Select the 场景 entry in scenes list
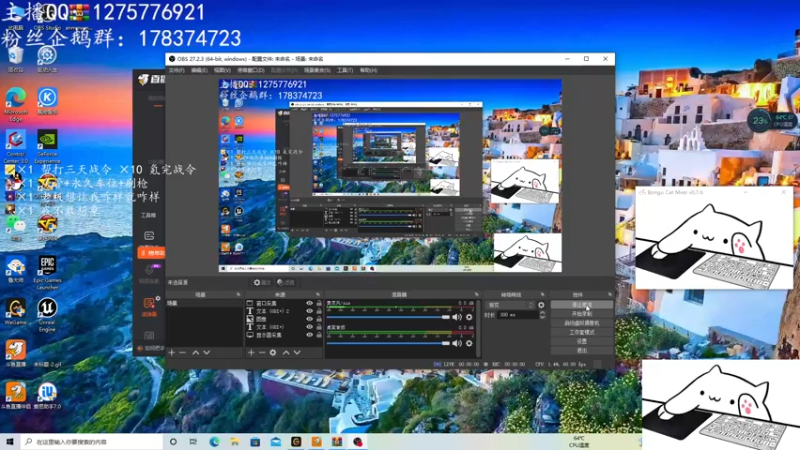This screenshot has width=800, height=450. [x=204, y=303]
